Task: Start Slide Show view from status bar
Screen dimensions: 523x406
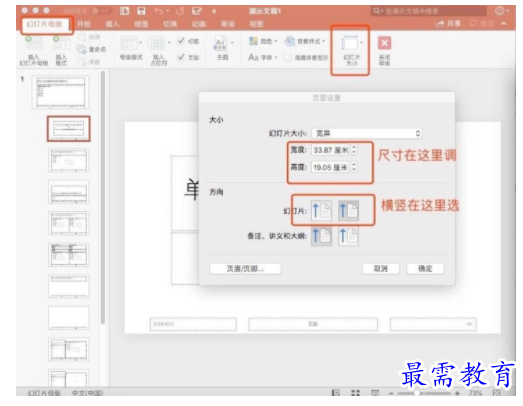Action: (x=375, y=393)
